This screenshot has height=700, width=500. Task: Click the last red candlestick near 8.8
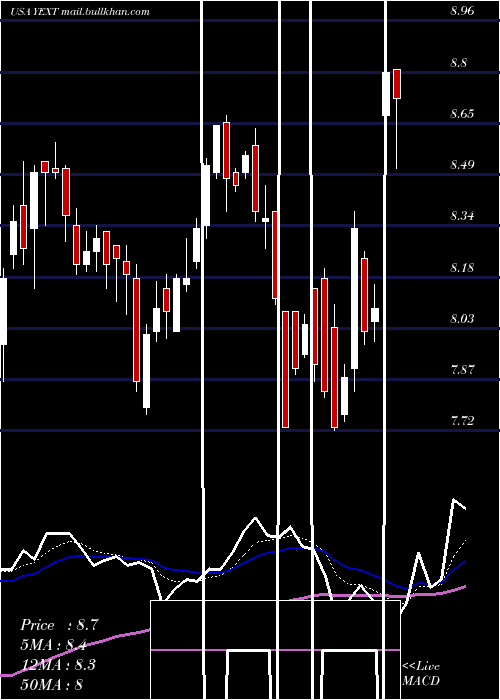pyautogui.click(x=397, y=84)
